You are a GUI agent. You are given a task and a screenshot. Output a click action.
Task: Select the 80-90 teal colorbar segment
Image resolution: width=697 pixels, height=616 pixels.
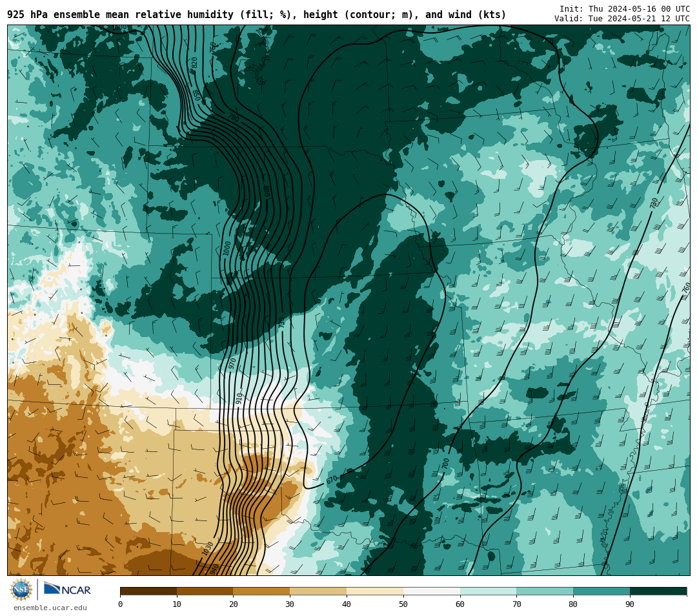click(x=601, y=591)
